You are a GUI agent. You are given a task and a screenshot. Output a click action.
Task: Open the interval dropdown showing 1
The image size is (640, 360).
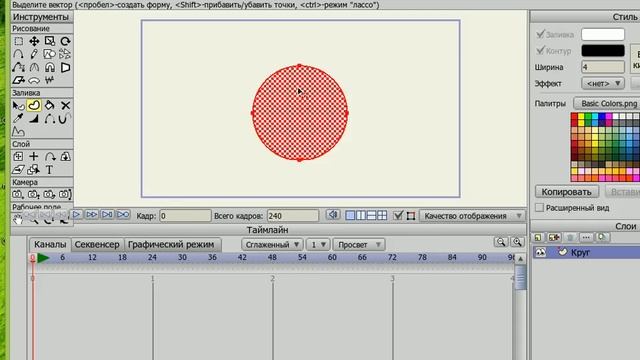(318, 244)
